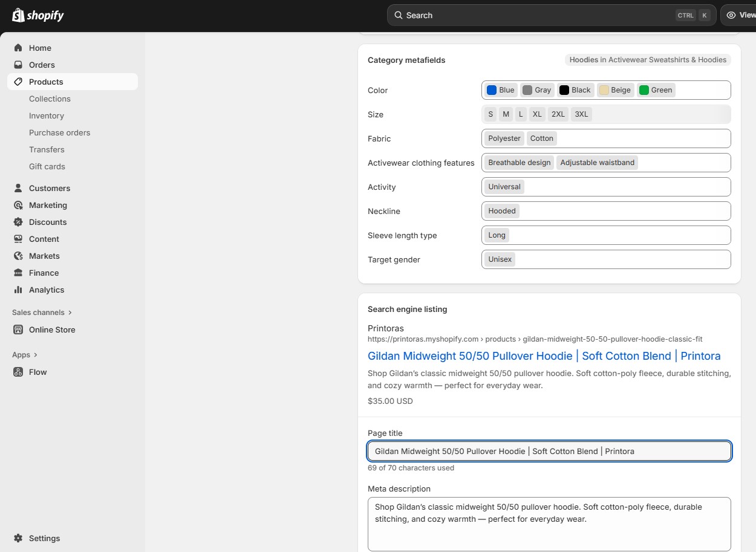This screenshot has width=756, height=552.
Task: Open Settings gear icon
Action: pyautogui.click(x=18, y=538)
